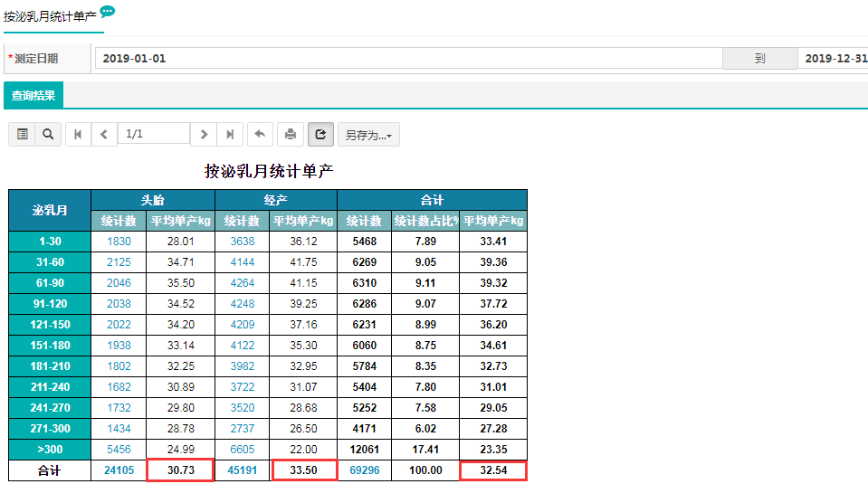Open 经产 count link 6605
Viewport: 868px width, 484px height.
[243, 449]
